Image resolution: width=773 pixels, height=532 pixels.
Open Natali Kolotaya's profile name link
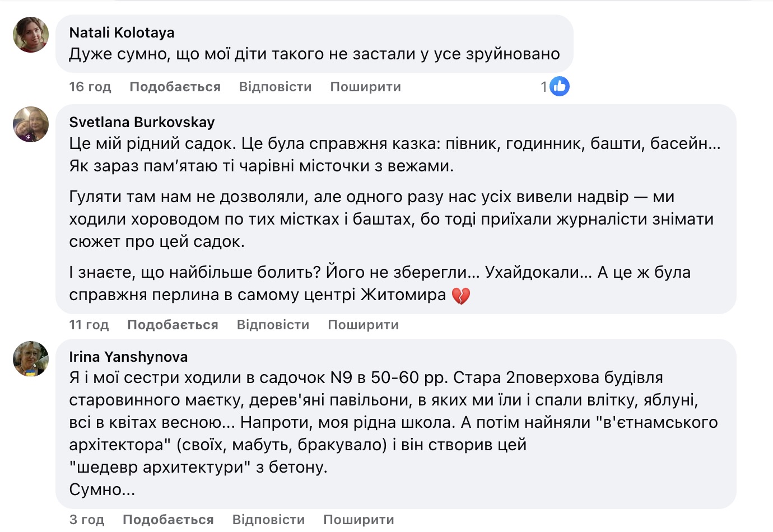122,32
